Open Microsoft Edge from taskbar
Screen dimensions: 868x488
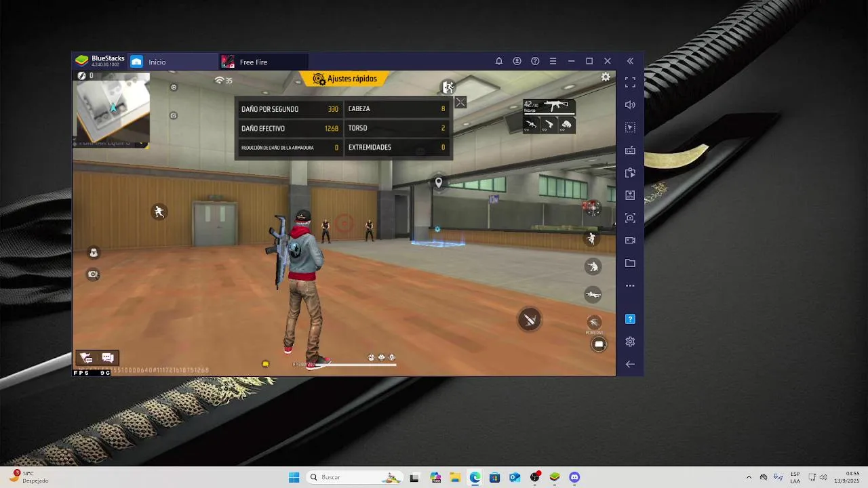[475, 477]
